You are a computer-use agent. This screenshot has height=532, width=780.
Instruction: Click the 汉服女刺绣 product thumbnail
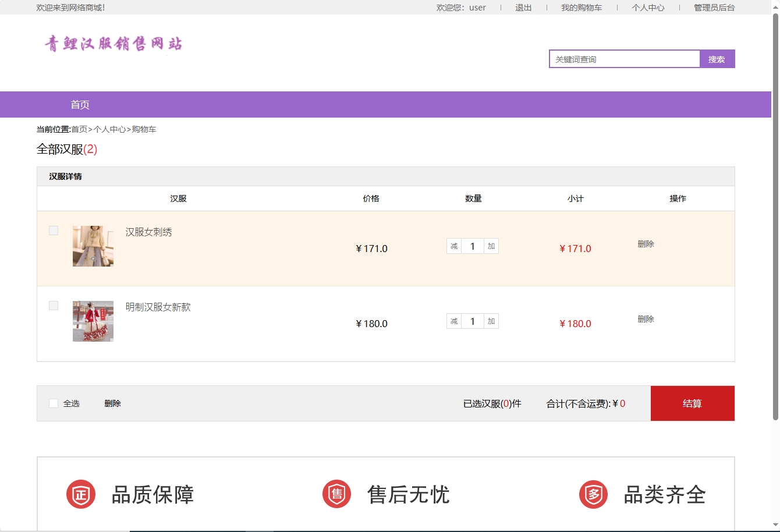pyautogui.click(x=93, y=246)
